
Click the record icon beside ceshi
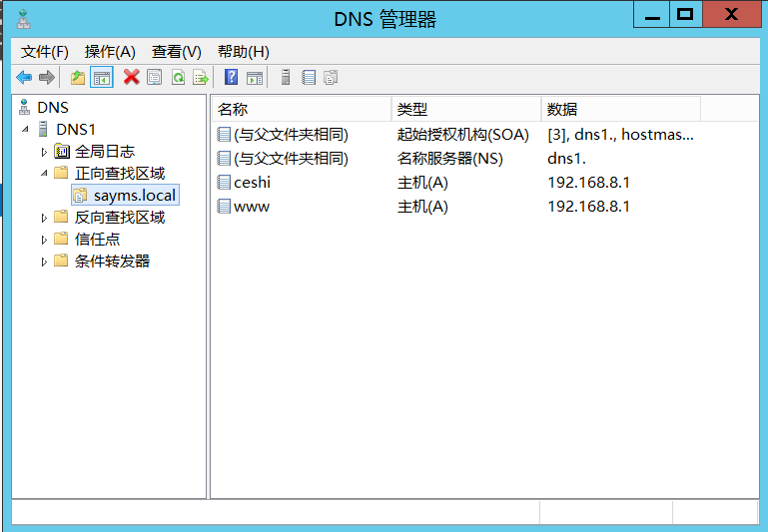point(224,182)
